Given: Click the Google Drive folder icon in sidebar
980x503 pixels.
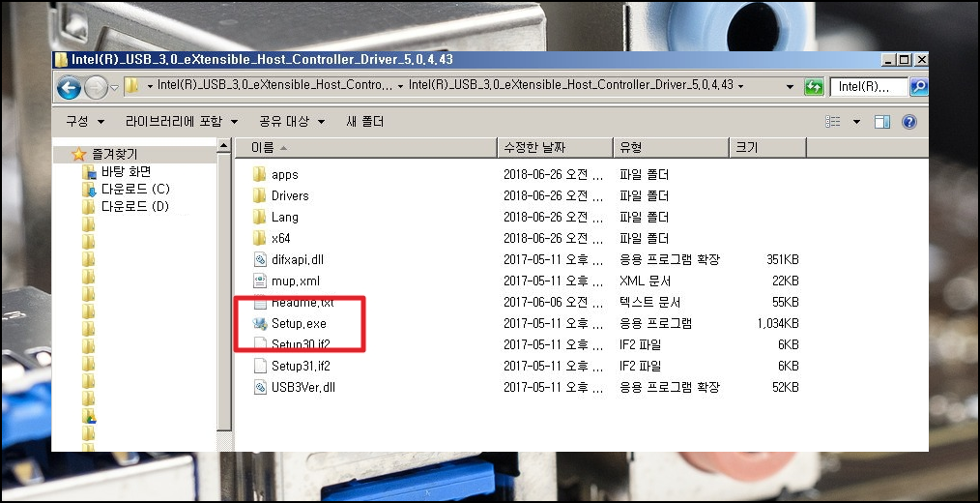Looking at the screenshot, I should pos(89,416).
